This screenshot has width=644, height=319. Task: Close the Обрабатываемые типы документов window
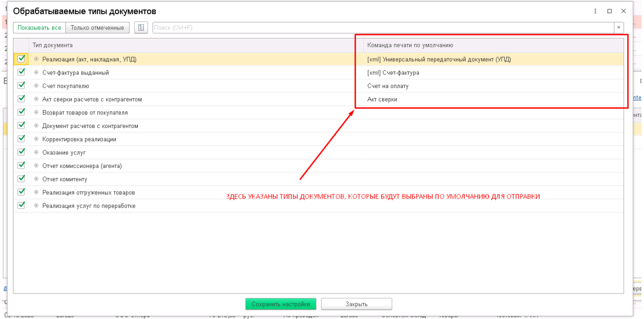click(x=623, y=11)
